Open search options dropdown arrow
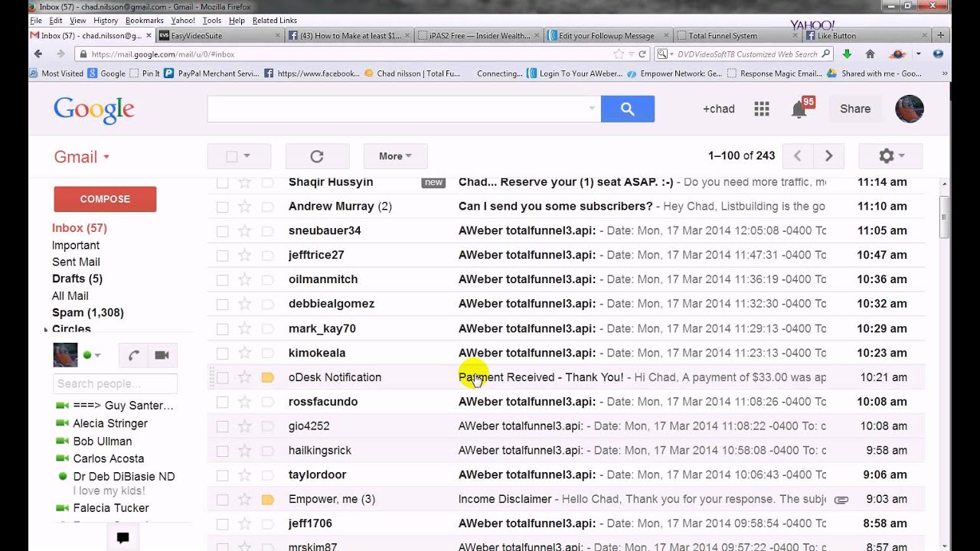Viewport: 980px width, 551px height. tap(592, 109)
